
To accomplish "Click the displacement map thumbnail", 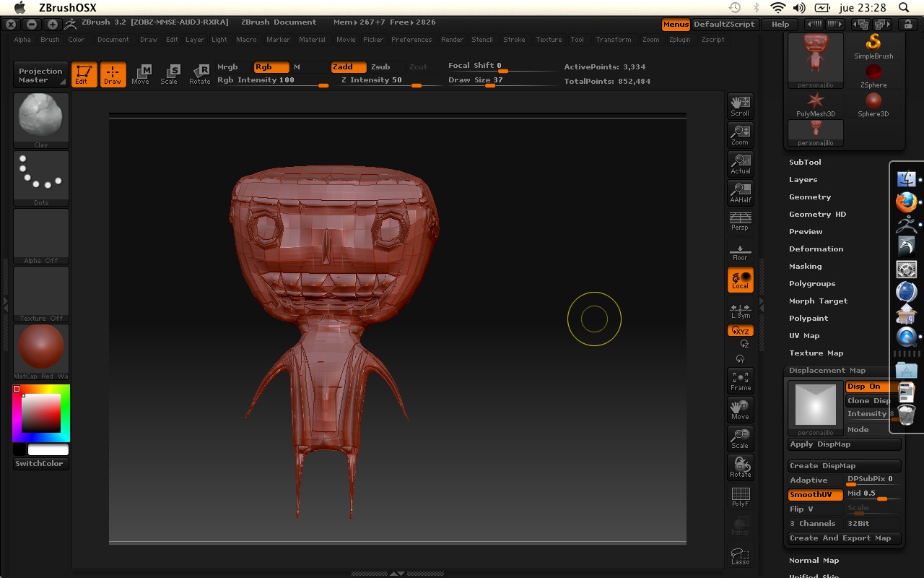I will click(x=815, y=408).
